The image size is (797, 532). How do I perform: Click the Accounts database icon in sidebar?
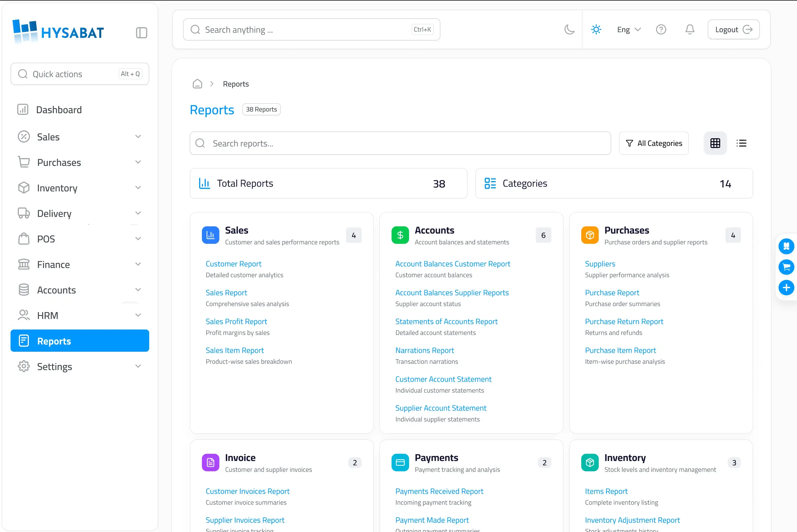pos(24,290)
